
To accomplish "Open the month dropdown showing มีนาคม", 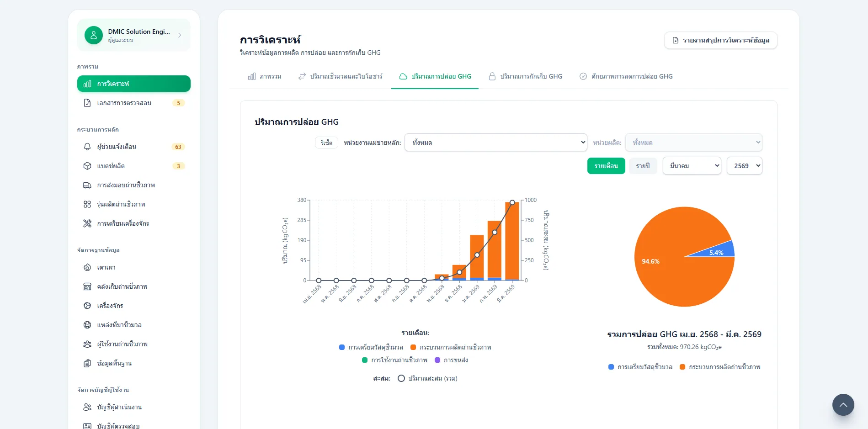I will click(x=692, y=166).
